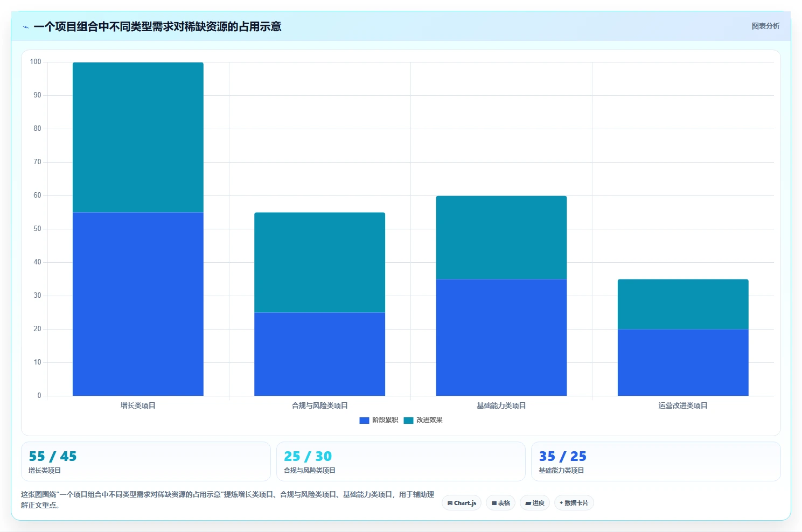Click the y-axis value 100
This screenshot has width=802, height=532.
[36, 62]
